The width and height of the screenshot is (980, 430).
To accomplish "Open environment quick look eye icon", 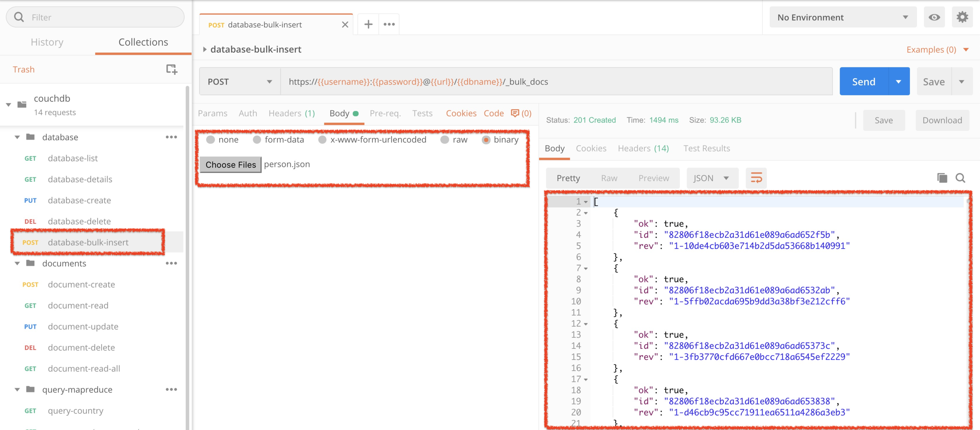I will pos(934,17).
